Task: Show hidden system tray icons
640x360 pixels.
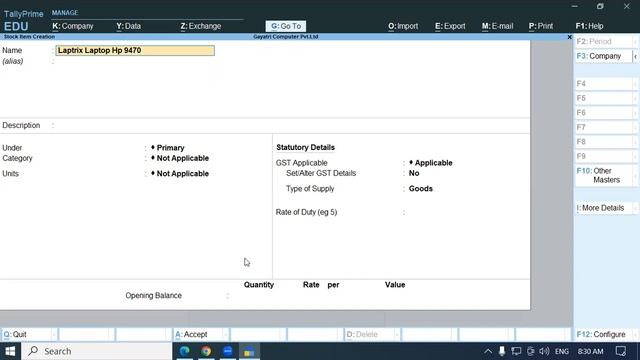Action: pos(488,351)
